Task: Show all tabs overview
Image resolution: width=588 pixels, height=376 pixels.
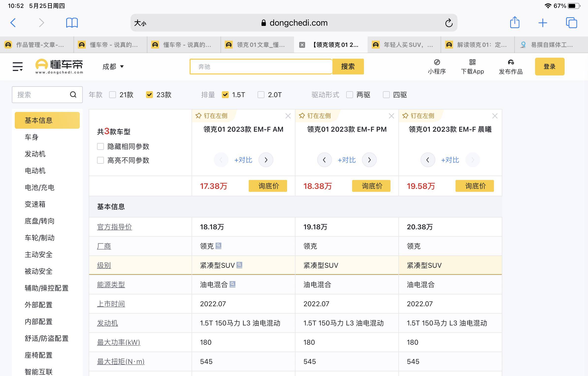Action: pos(571,23)
